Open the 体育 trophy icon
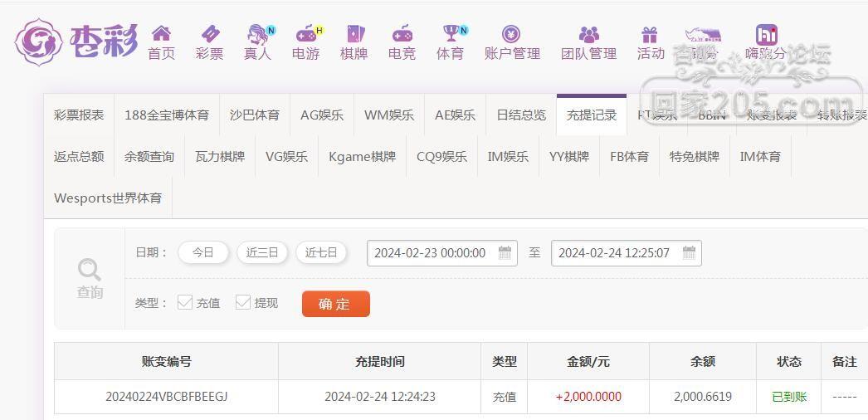The width and height of the screenshot is (868, 420). click(x=451, y=34)
